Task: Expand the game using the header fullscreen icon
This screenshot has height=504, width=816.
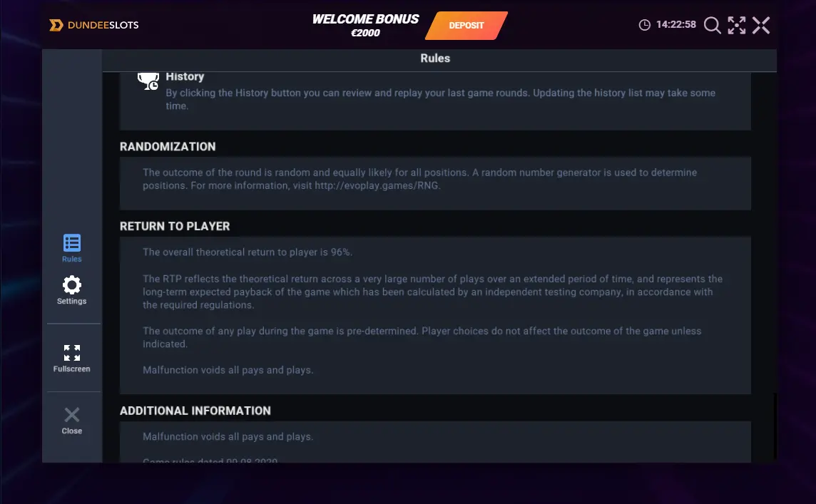Action: pos(736,25)
